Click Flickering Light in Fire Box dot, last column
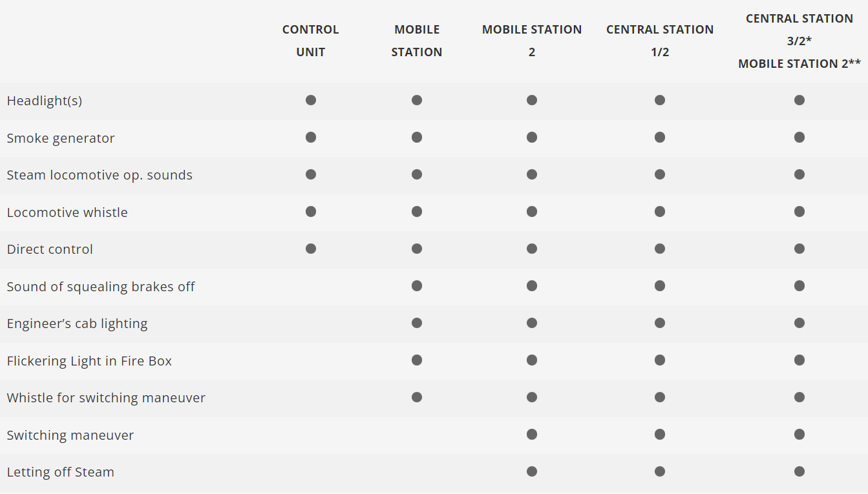 [x=799, y=360]
